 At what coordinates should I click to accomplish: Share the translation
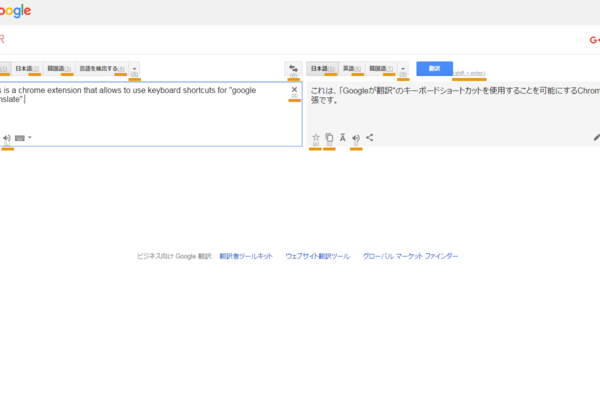(370, 137)
